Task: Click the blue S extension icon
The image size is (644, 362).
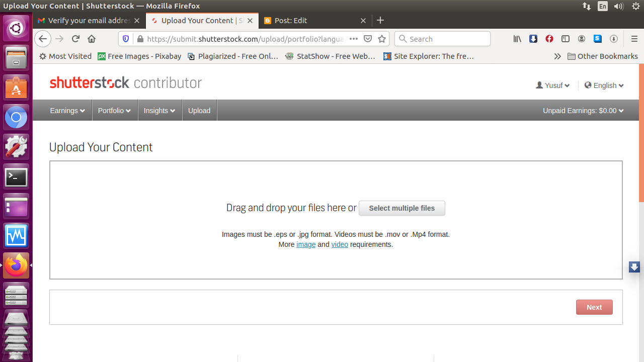Action: [x=598, y=39]
